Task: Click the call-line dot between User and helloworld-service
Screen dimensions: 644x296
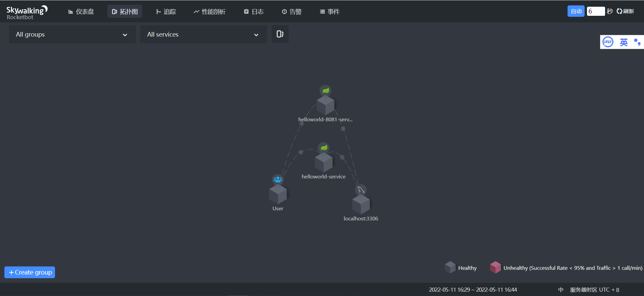Action: click(301, 152)
